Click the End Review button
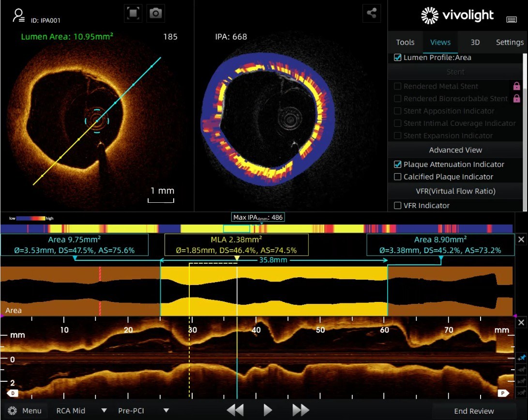Image resolution: width=528 pixels, height=420 pixels. pyautogui.click(x=474, y=411)
